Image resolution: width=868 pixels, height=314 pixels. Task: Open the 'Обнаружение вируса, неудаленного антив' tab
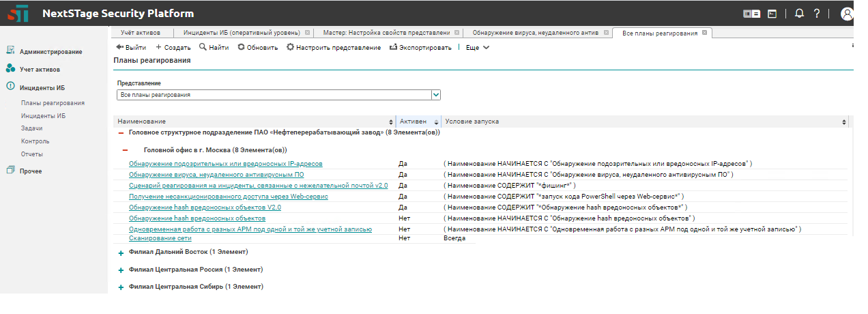pyautogui.click(x=536, y=32)
